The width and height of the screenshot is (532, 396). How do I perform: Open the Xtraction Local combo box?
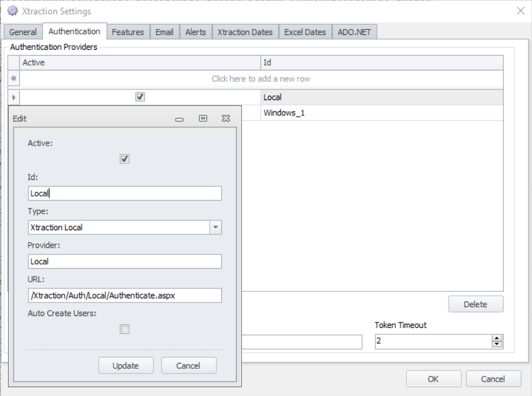click(118, 227)
